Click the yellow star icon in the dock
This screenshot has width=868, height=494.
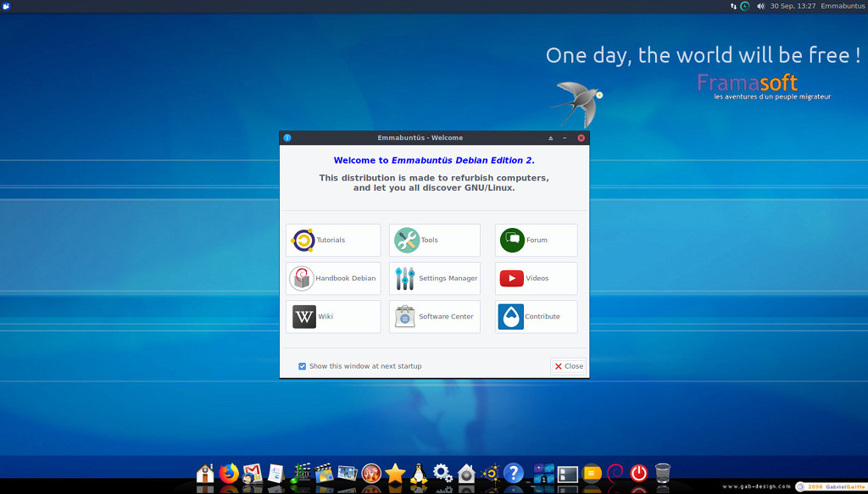coord(395,474)
